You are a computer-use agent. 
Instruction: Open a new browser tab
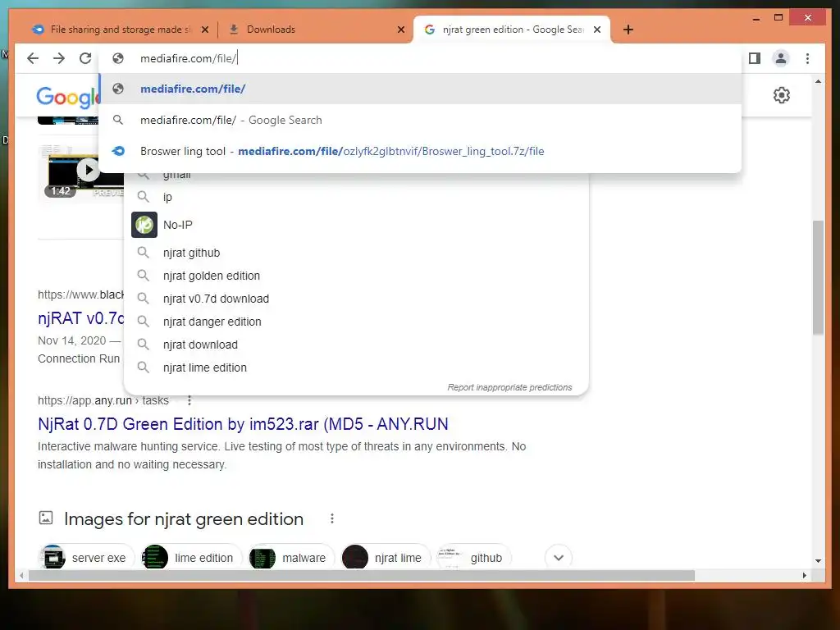(628, 30)
